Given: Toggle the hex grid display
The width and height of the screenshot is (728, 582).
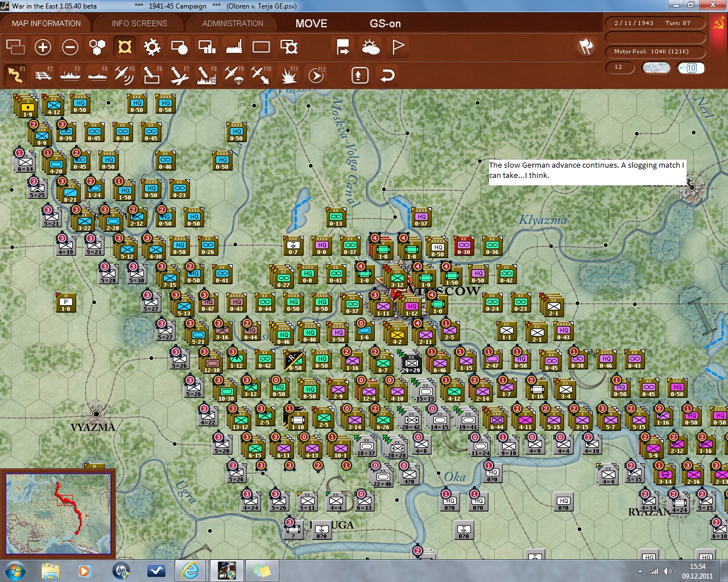Looking at the screenshot, I should (x=97, y=47).
